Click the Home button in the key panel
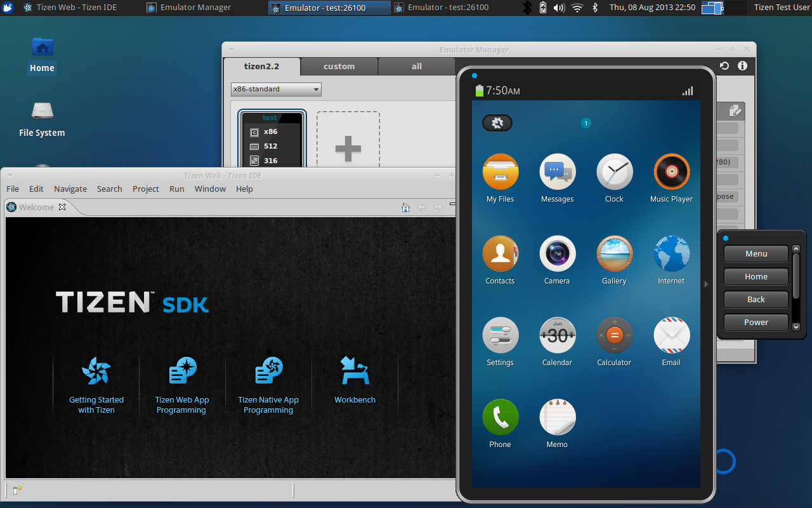Viewport: 812px width, 508px height. [x=756, y=277]
